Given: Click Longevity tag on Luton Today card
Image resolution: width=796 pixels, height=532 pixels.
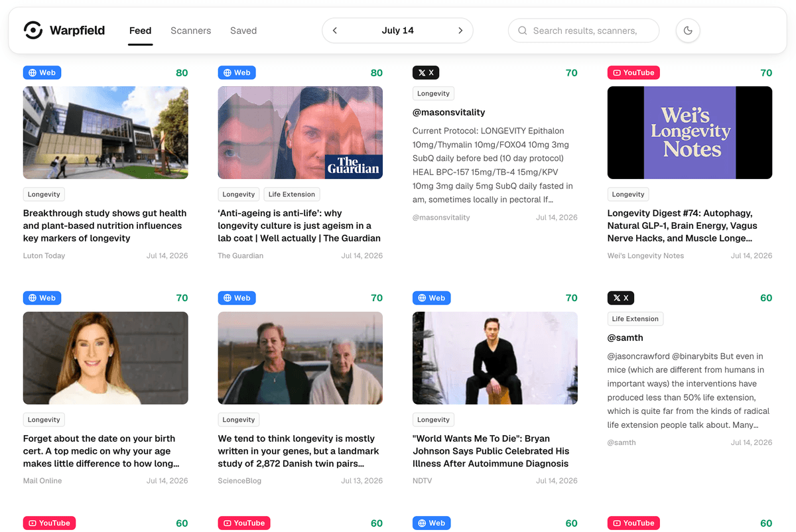Looking at the screenshot, I should click(x=44, y=194).
